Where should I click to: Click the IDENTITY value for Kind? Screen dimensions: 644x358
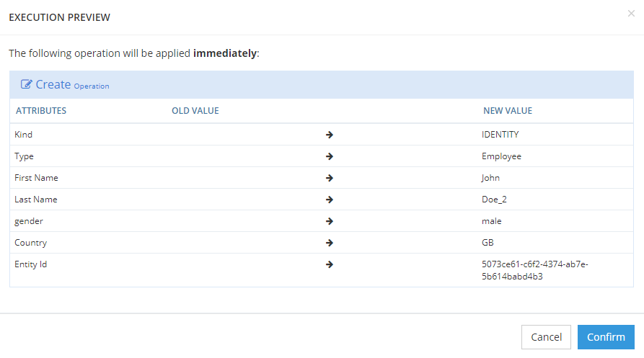tap(500, 135)
